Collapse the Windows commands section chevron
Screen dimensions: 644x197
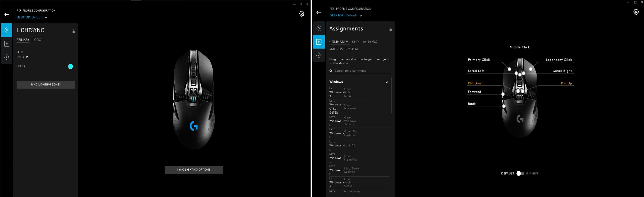coord(387,82)
